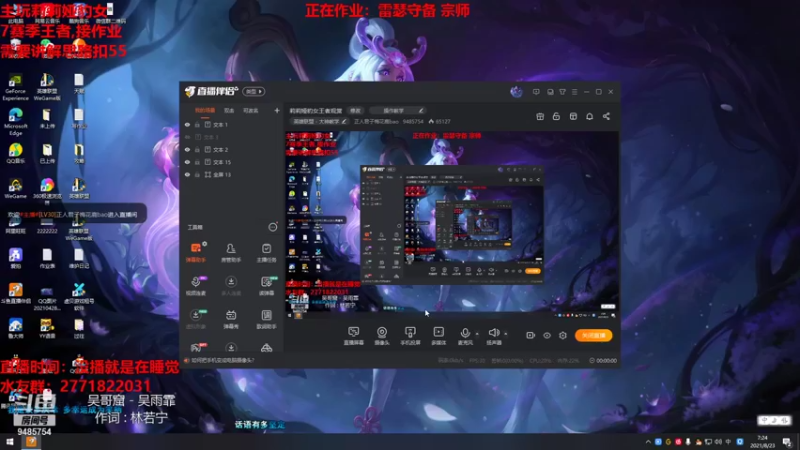The width and height of the screenshot is (800, 450).
Task: Open 操作教学 tag selector
Action: pos(397,110)
